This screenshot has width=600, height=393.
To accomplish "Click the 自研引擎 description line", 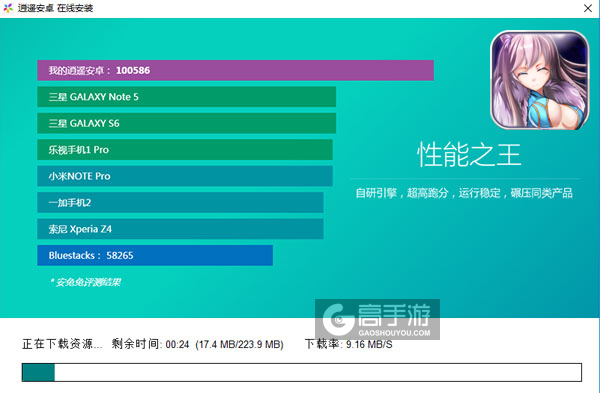I will tap(464, 193).
